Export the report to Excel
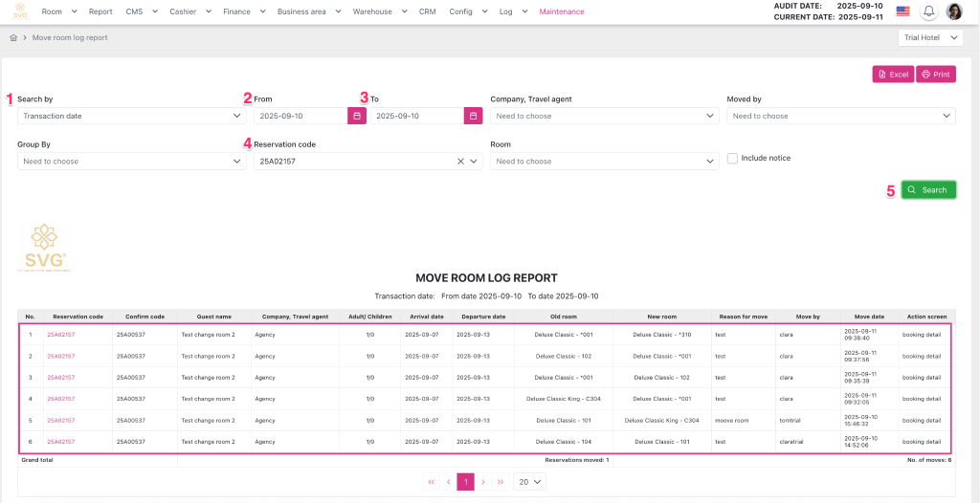980x503 pixels. click(x=892, y=74)
